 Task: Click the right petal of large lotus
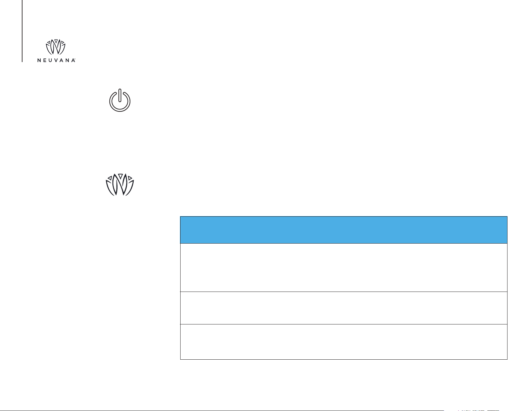(130, 188)
